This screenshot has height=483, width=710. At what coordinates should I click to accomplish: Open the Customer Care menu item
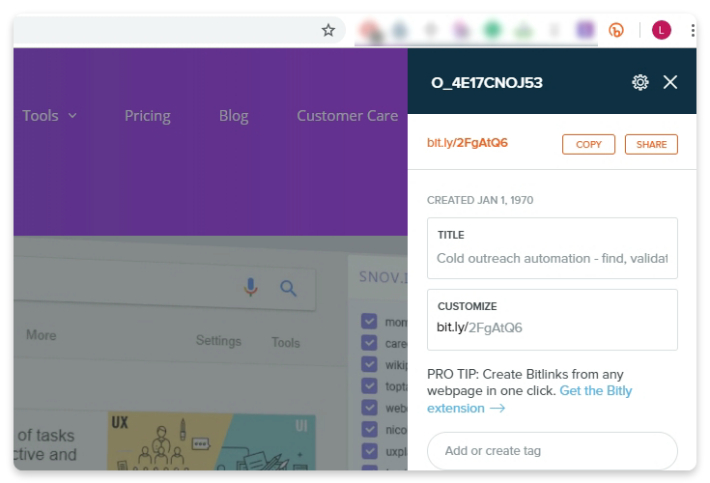347,116
